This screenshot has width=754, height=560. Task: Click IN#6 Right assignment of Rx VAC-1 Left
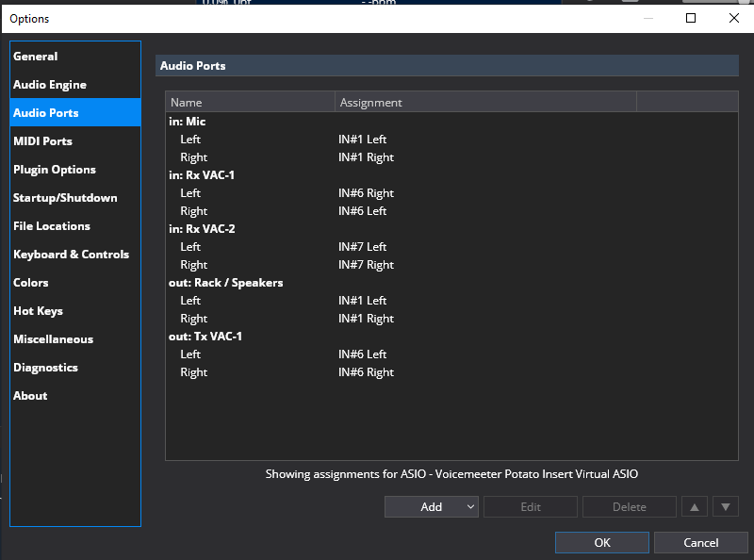(366, 193)
